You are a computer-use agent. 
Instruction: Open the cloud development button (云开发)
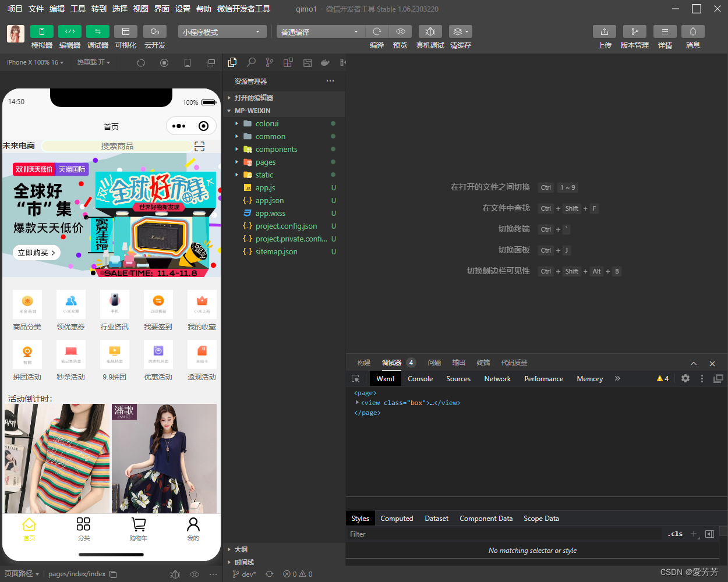(x=155, y=31)
